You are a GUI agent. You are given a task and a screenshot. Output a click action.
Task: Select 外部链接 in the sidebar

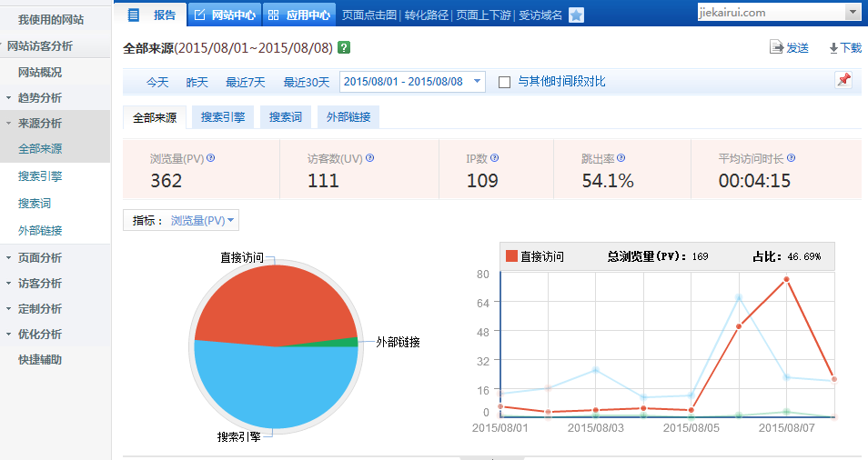click(x=40, y=231)
